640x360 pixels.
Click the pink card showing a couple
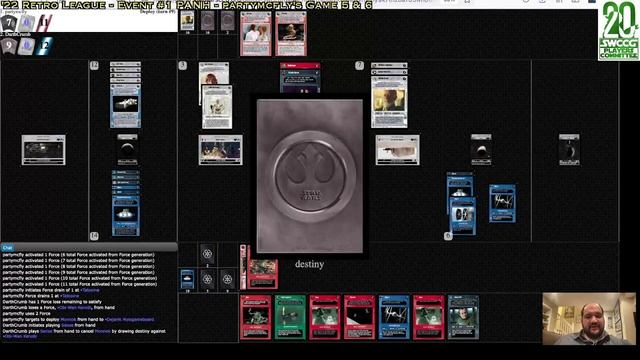[x=256, y=33]
